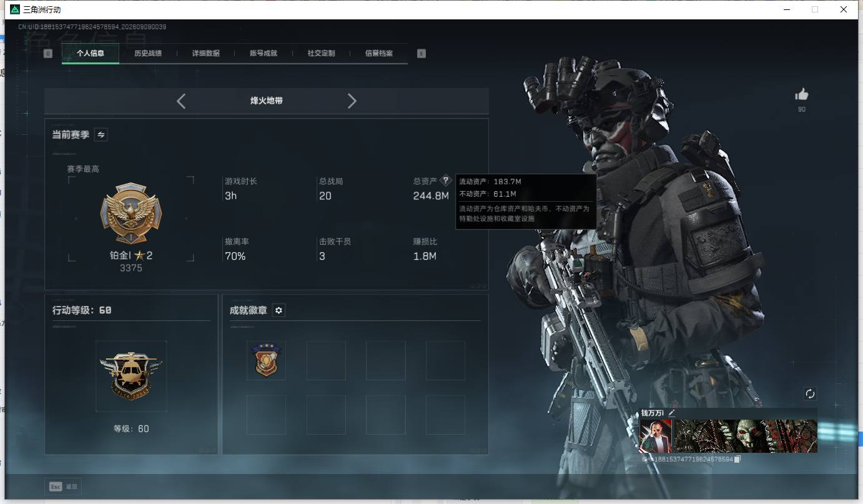
Task: Click the 不动资产：61.1M tooltip line
Action: point(488,194)
